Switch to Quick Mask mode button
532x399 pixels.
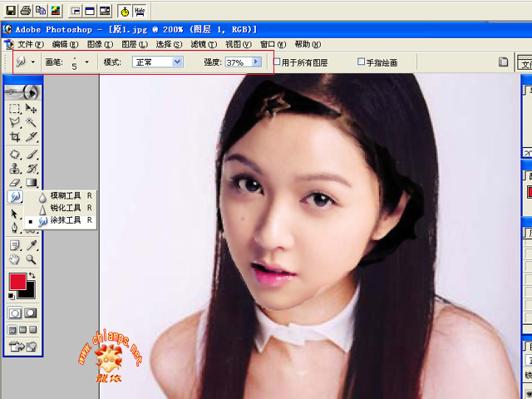pos(31,313)
